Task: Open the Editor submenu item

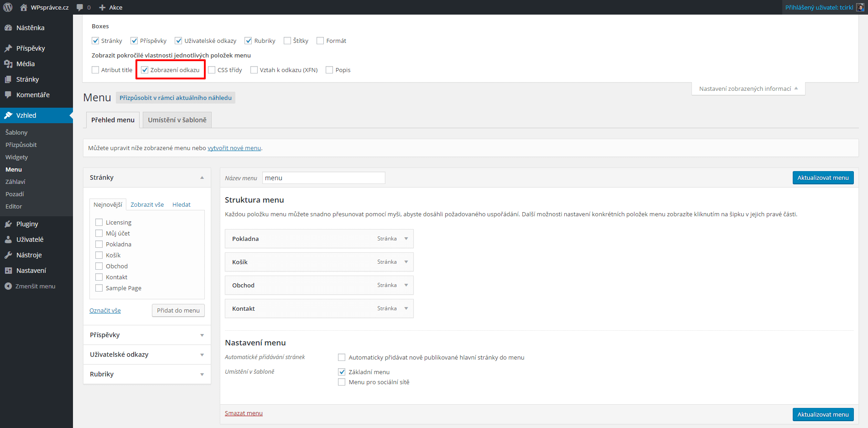Action: (14, 206)
